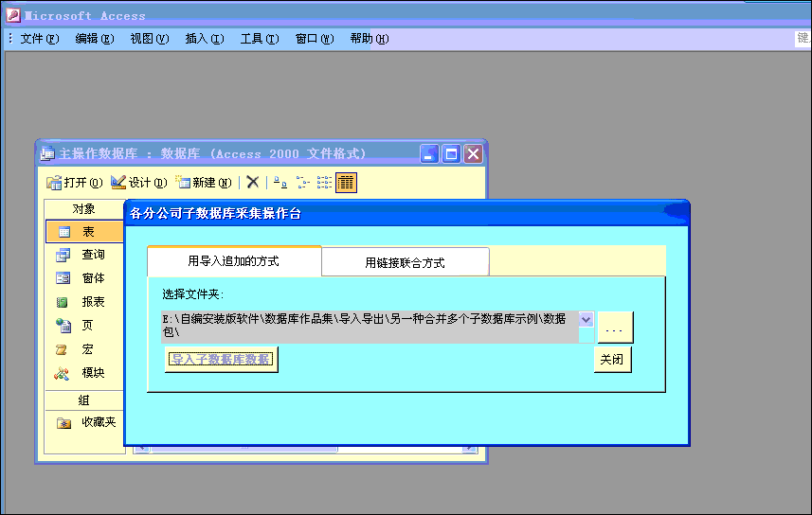The width and height of the screenshot is (812, 515).
Task: Click the 选择文件夹: label
Action: click(193, 294)
